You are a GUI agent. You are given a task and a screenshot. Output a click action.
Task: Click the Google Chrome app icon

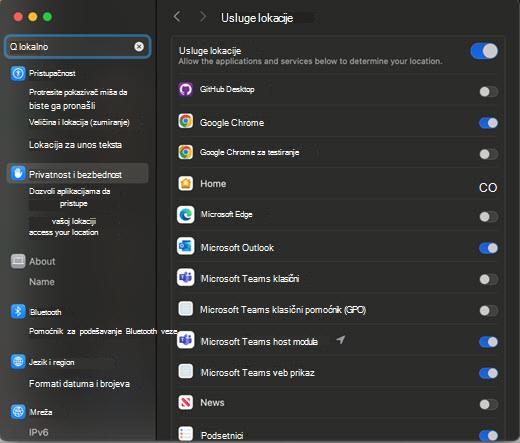pos(186,121)
